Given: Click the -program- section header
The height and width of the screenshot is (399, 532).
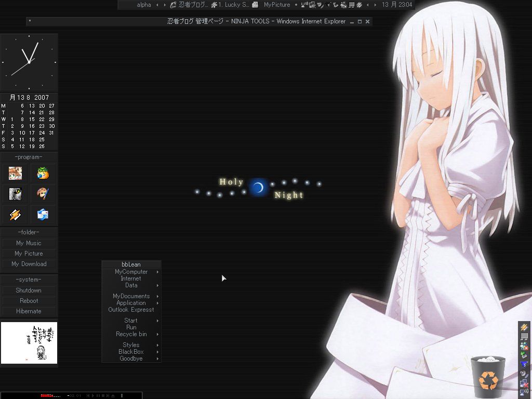Looking at the screenshot, I should coord(29,157).
